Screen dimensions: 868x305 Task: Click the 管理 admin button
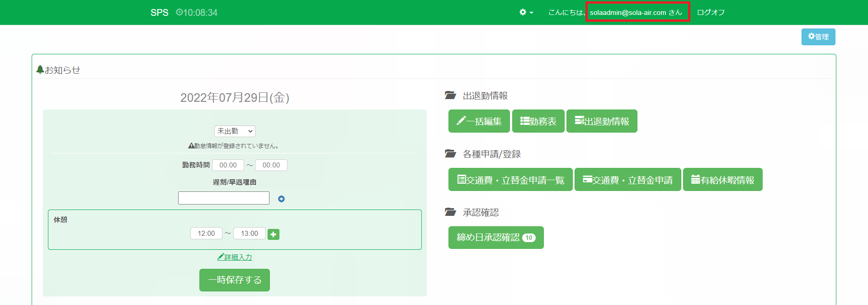click(x=818, y=37)
